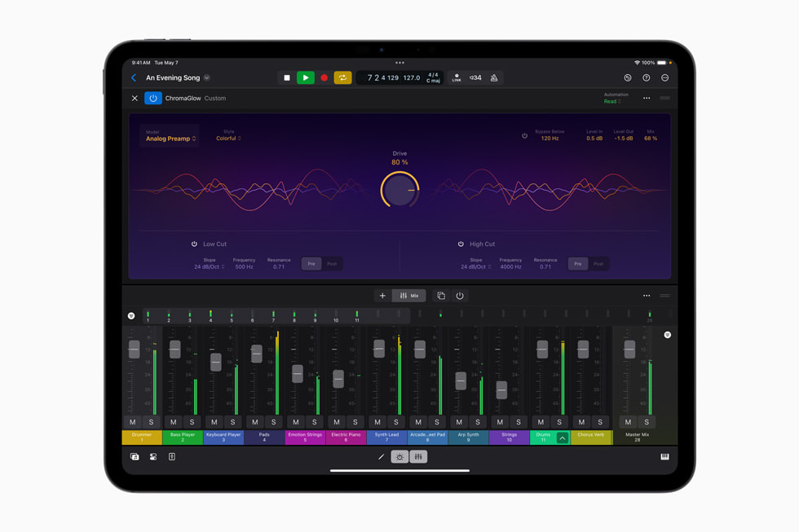The height and width of the screenshot is (532, 799).
Task: Open the An Evening Song title menu
Action: [174, 77]
